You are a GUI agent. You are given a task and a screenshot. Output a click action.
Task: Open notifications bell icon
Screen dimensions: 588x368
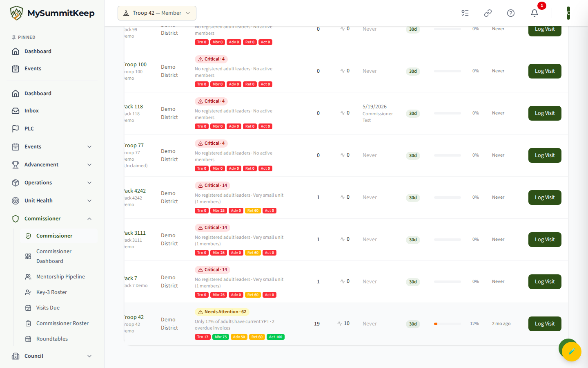[535, 13]
